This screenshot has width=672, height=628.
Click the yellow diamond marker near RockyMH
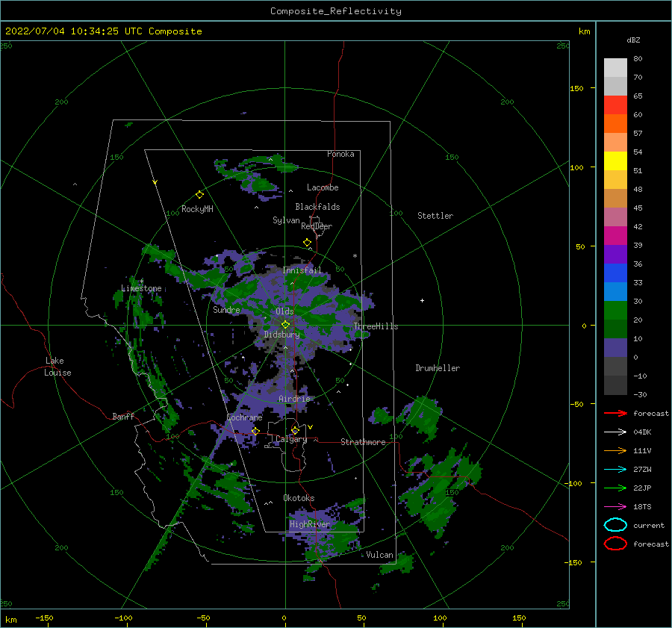[199, 195]
